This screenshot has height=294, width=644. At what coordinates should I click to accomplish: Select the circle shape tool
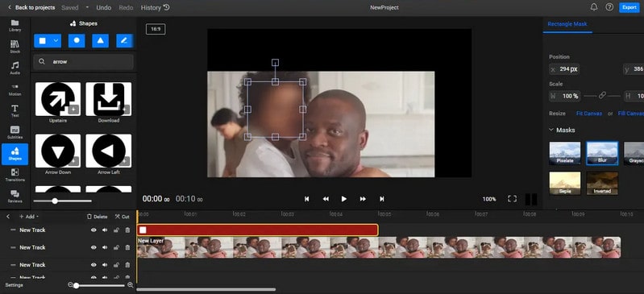point(77,40)
